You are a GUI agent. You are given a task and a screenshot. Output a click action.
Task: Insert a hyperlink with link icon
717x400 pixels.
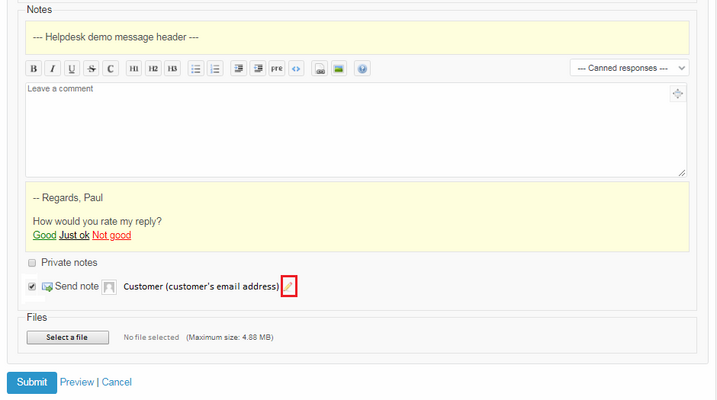[x=320, y=69]
